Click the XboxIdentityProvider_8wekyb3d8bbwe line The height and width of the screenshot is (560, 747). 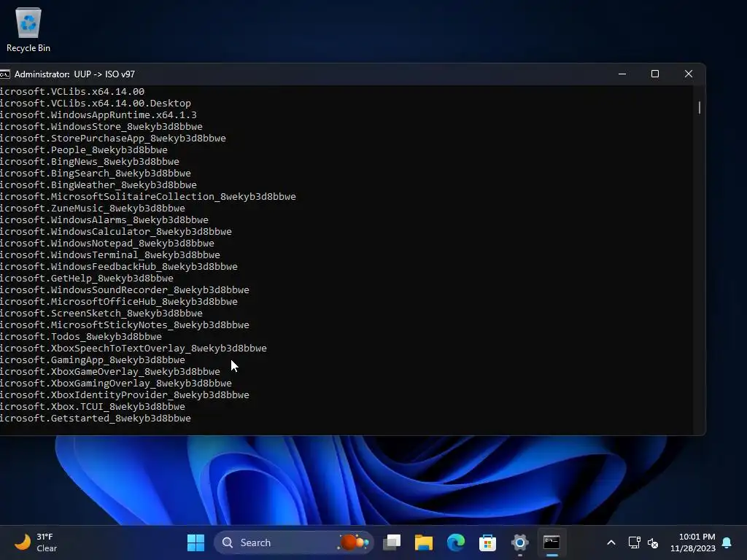[x=124, y=394]
